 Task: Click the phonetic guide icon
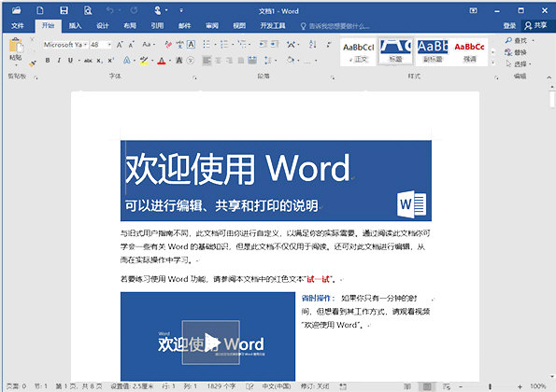pos(180,45)
